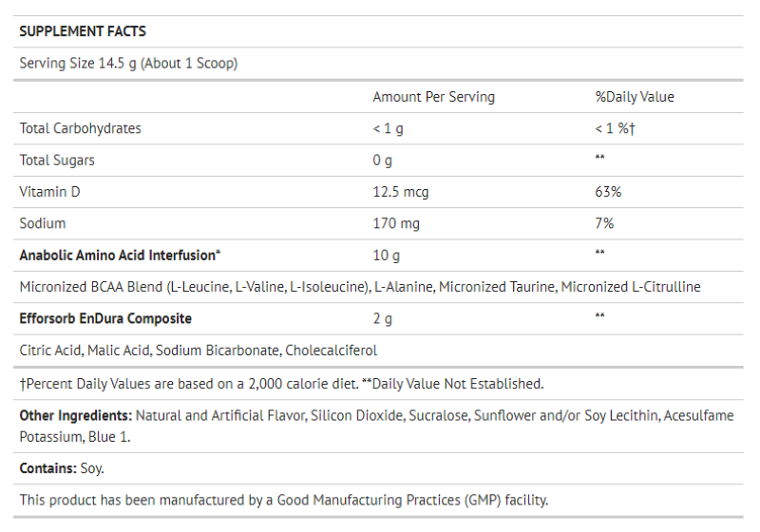Click the Micronized BCAA Blend ingredients line
This screenshot has width=760, height=532.
(x=360, y=286)
